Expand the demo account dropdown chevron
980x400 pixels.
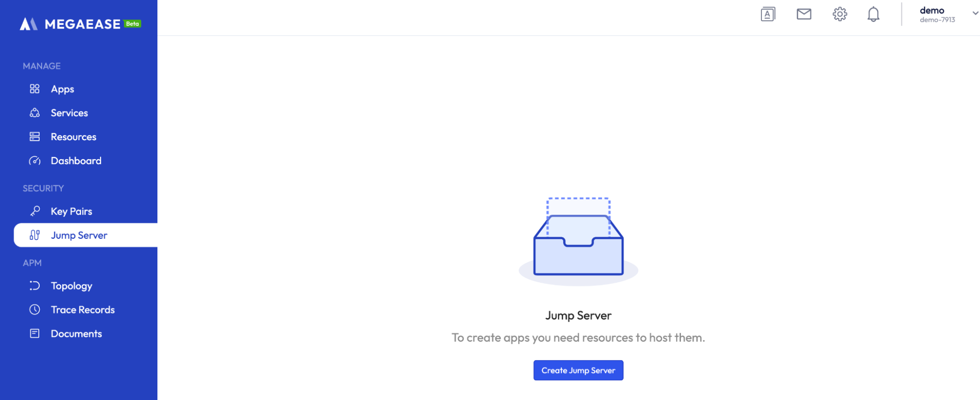[975, 14]
